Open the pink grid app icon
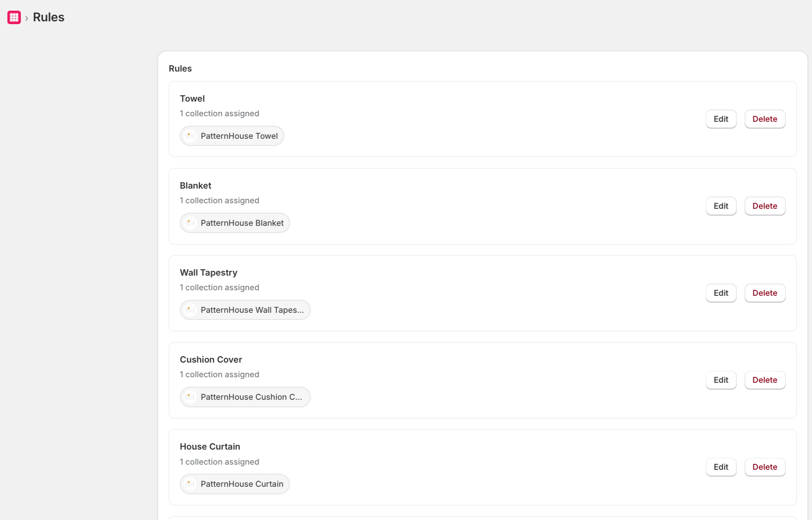This screenshot has height=520, width=812. [14, 17]
